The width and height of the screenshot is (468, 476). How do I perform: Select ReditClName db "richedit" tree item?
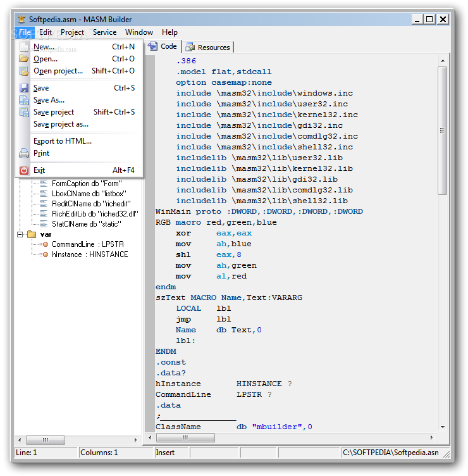(x=91, y=203)
